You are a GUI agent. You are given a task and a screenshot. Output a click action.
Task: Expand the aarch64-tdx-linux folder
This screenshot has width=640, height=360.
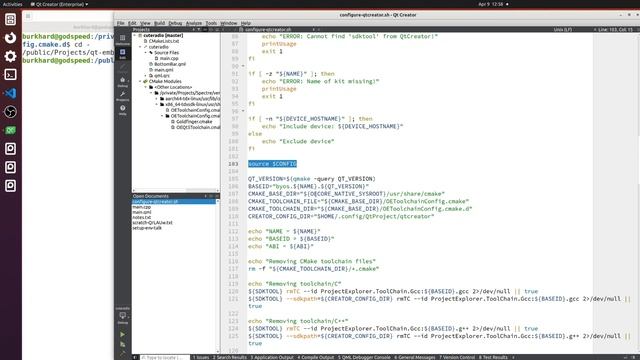157,98
